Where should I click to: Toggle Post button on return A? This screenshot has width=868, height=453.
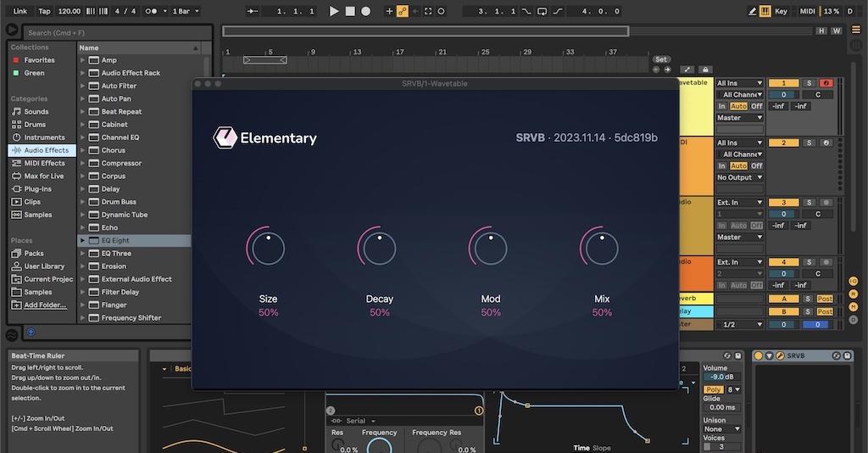825,299
